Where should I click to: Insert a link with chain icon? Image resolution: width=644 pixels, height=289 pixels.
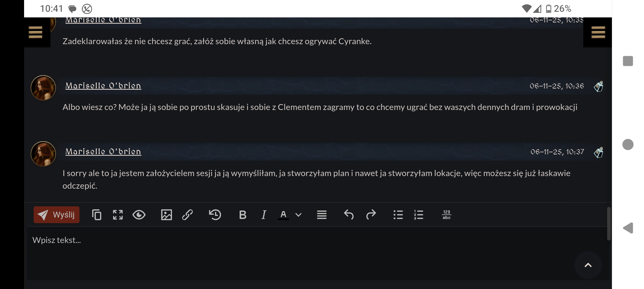(x=187, y=215)
